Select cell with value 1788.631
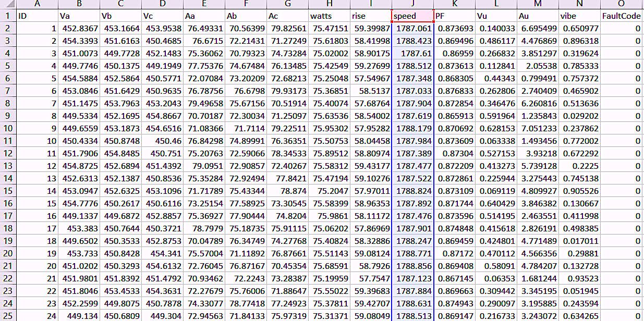Image resolution: width=644 pixels, height=321 pixels. tap(412, 303)
